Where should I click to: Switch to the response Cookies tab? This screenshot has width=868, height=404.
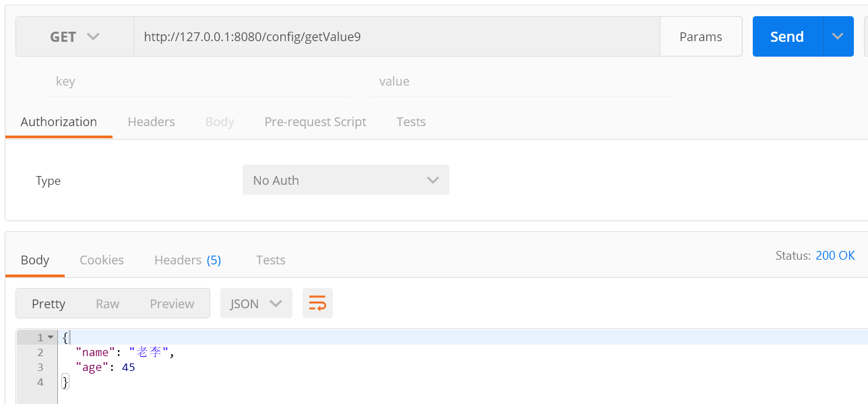coord(102,260)
